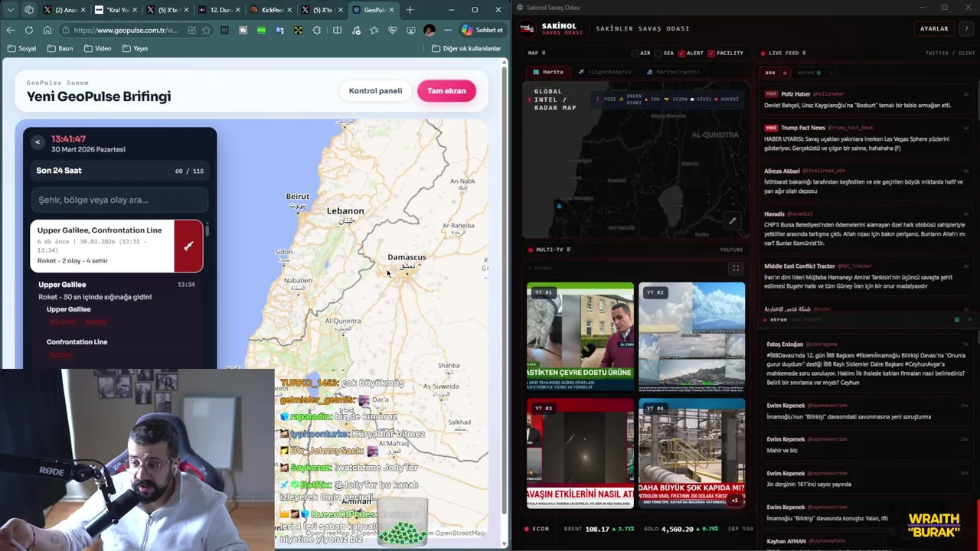The image size is (980, 551).
Task: Switch to the FlightRadar24 tab
Action: click(x=605, y=72)
